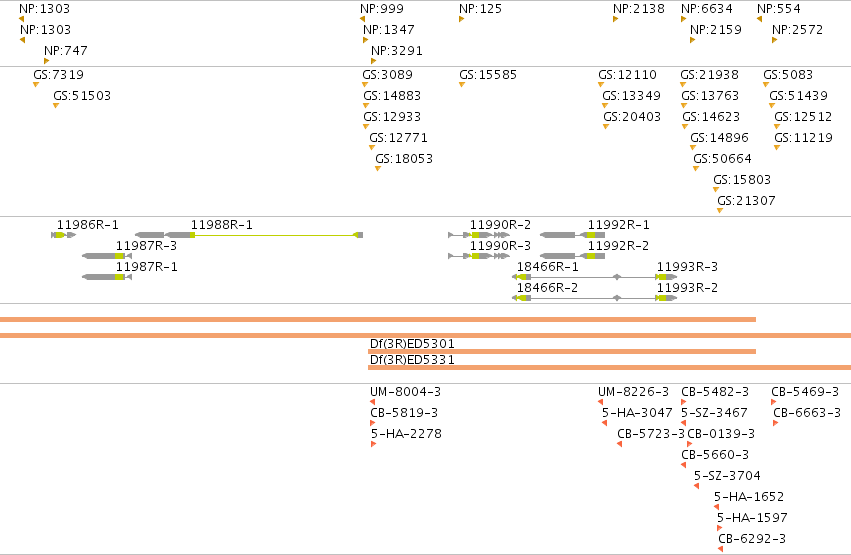Select the 11988R-1 transcript intron line

click(274, 235)
